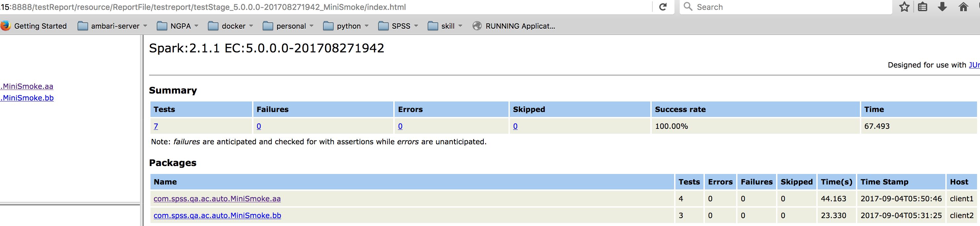The height and width of the screenshot is (226, 980).
Task: Click the Spark:2.1.1 EC:5.0.0.0-201708271942 heading
Action: (x=267, y=48)
